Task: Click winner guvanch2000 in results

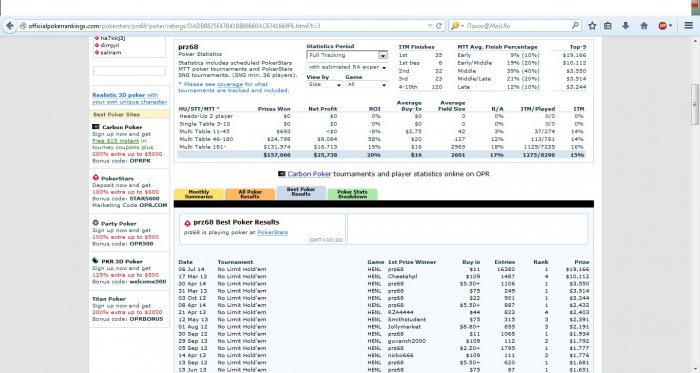Action: (x=407, y=341)
